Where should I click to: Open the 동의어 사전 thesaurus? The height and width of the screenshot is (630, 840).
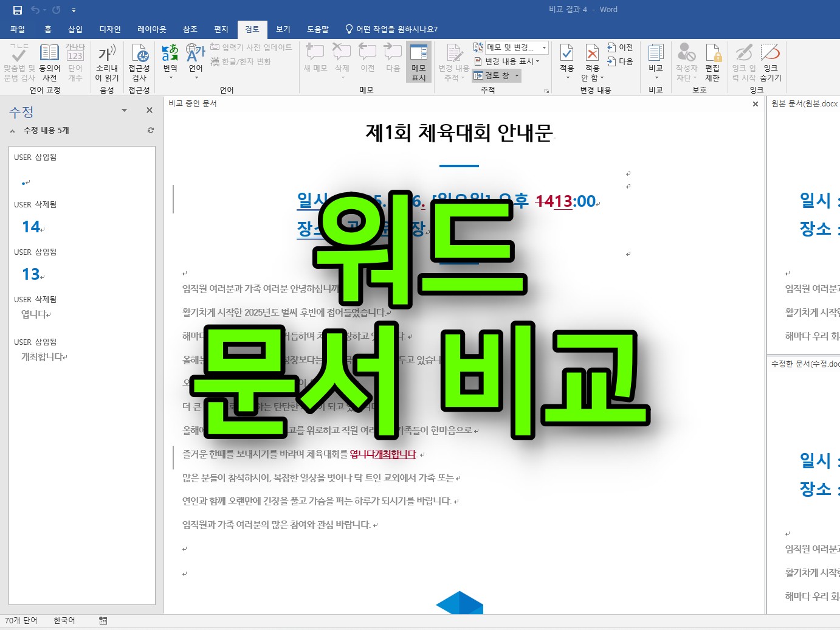click(x=49, y=61)
